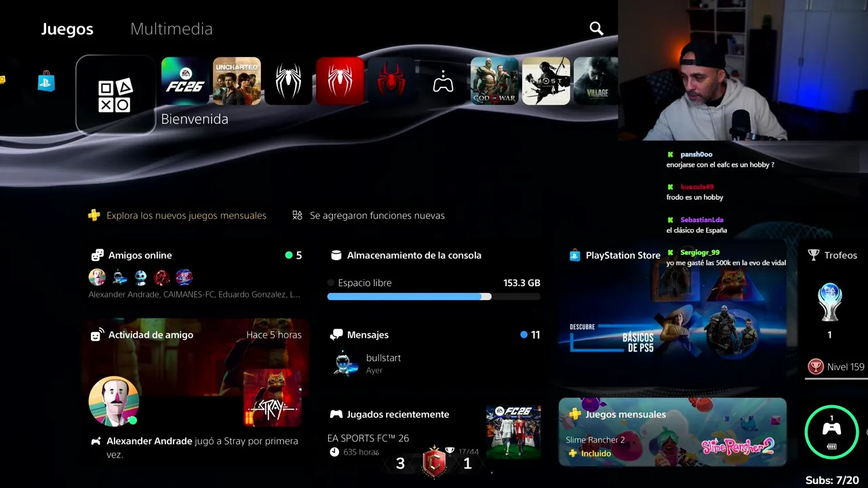Screen dimensions: 868x488
Task: Click panshOoo's chat message
Action: [720, 165]
